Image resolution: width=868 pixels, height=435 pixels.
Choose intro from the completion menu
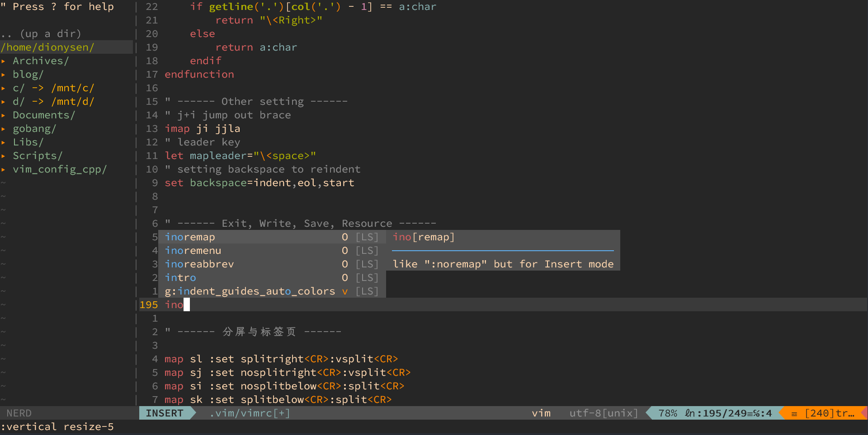(272, 278)
